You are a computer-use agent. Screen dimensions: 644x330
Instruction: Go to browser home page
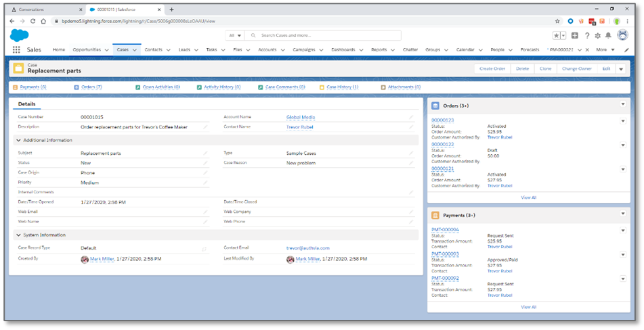[x=43, y=21]
